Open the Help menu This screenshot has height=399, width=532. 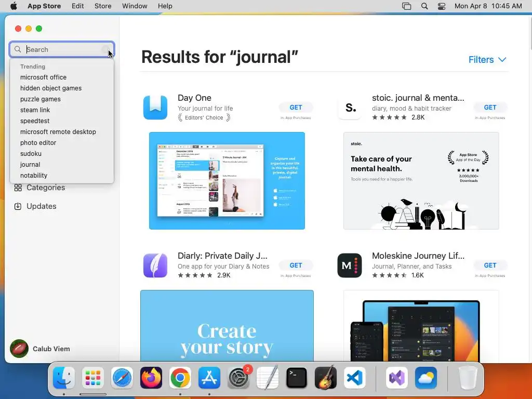[x=165, y=6]
